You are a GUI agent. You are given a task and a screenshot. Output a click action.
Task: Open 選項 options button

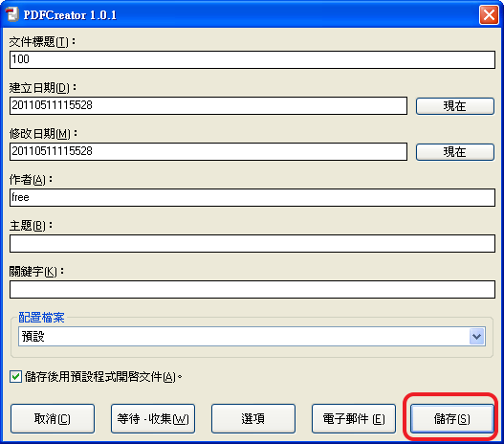click(x=253, y=418)
